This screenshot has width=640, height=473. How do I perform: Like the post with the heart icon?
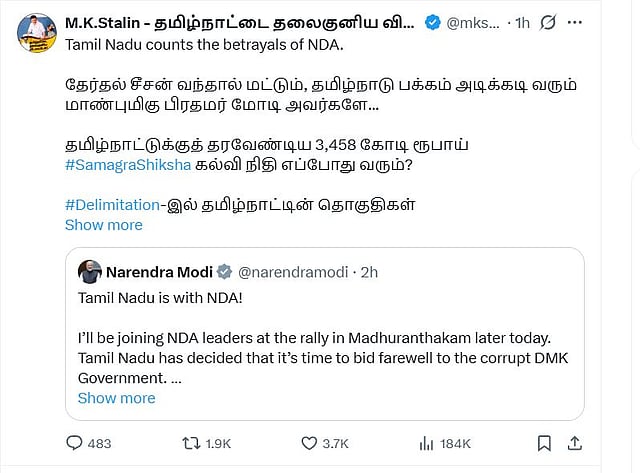point(308,442)
